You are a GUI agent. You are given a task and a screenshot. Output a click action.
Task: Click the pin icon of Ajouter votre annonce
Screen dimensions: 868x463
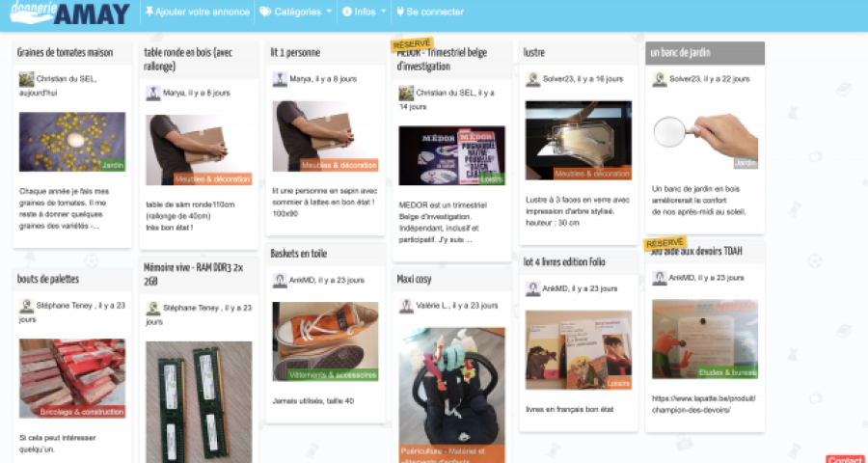tap(149, 12)
